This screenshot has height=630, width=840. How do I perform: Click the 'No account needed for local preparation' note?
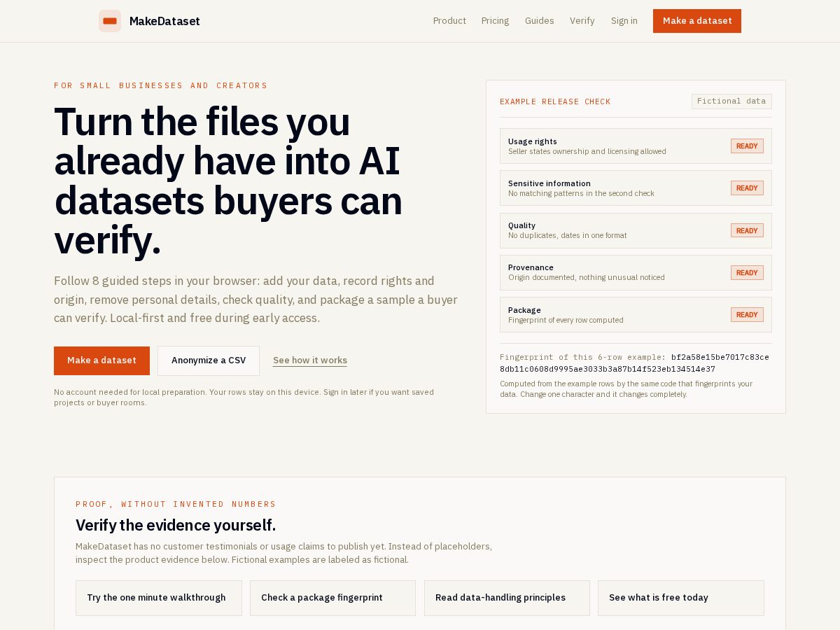[244, 397]
